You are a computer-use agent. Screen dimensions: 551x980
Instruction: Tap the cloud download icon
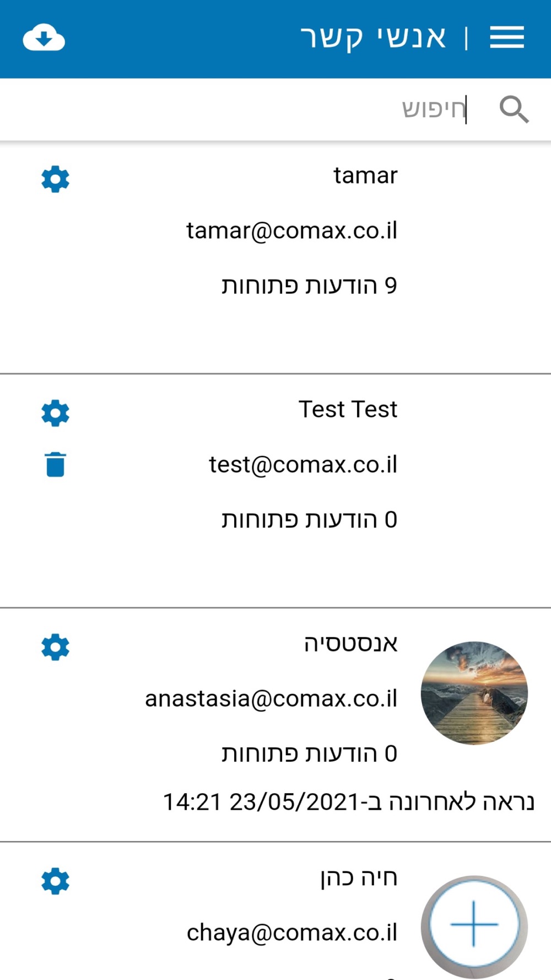click(44, 38)
